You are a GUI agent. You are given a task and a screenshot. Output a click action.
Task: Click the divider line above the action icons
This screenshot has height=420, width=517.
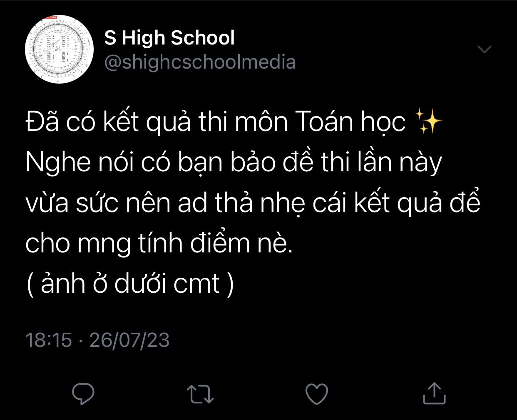258,367
